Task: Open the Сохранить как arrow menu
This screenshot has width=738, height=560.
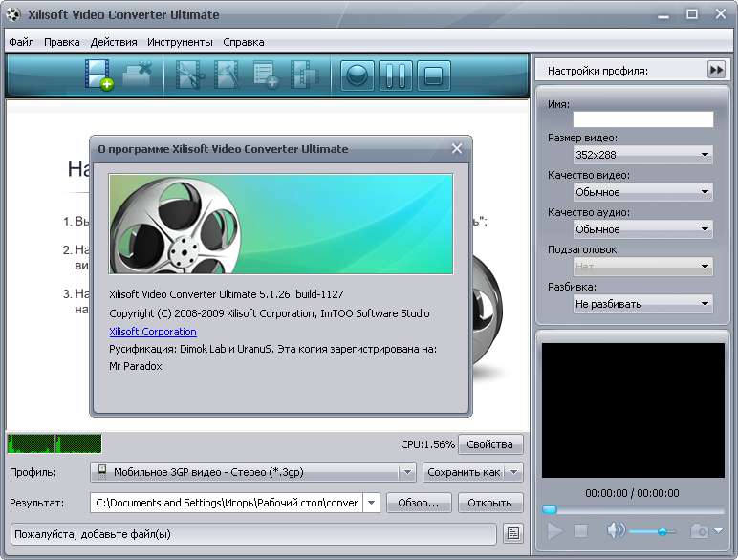Action: tap(514, 472)
